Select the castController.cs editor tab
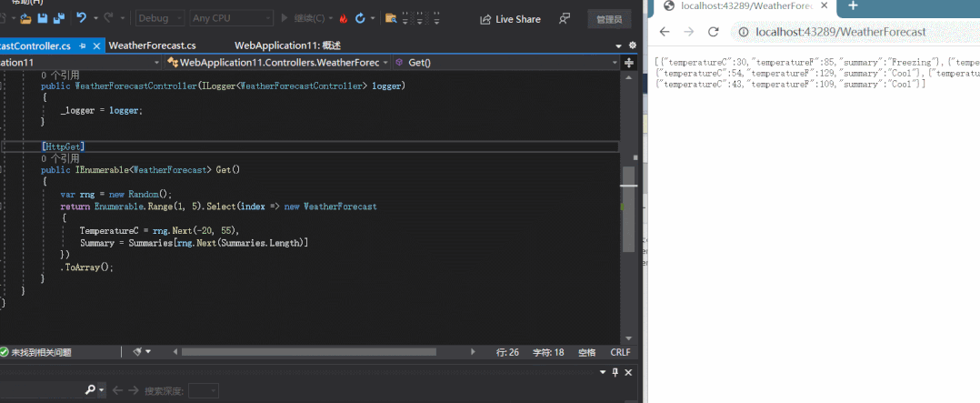The image size is (980, 403). 35,45
